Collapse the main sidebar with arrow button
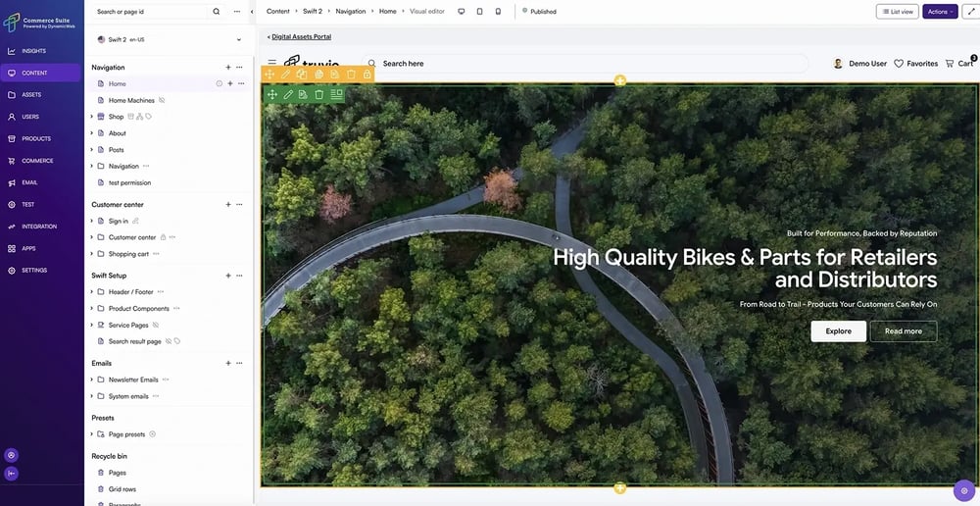 (11, 474)
